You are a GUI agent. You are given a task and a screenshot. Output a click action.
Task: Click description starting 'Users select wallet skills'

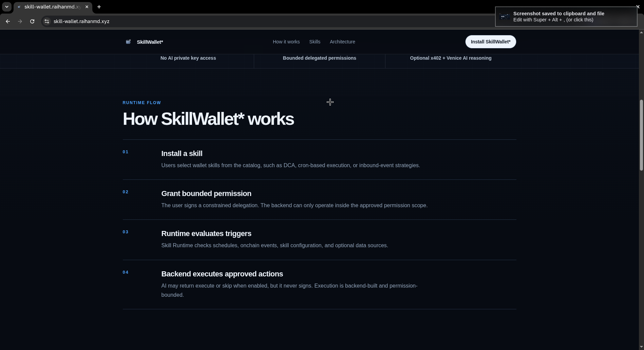tap(290, 166)
